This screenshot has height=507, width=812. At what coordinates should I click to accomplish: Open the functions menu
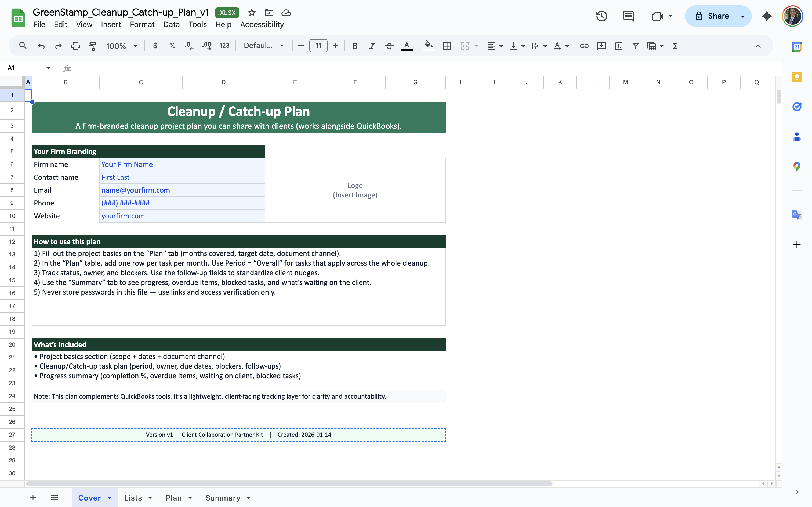(675, 46)
